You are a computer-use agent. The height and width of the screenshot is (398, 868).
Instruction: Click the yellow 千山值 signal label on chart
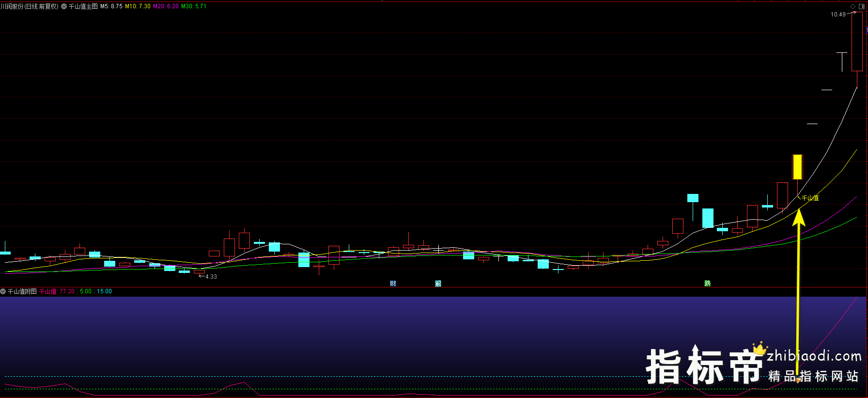[x=810, y=198]
